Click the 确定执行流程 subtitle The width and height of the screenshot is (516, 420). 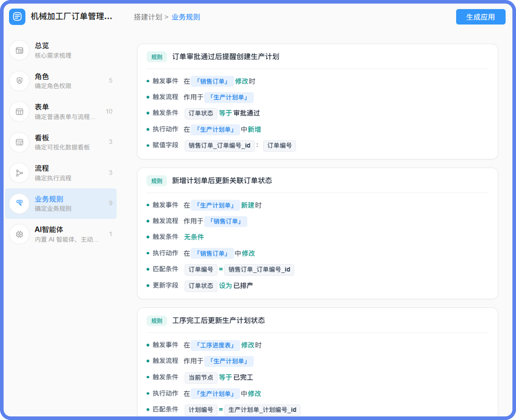pos(53,178)
